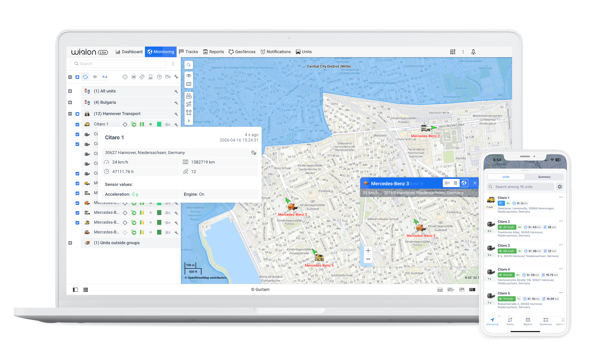Open the Dashboard tab in Wialon
Image resolution: width=592 pixels, height=364 pixels.
click(129, 52)
